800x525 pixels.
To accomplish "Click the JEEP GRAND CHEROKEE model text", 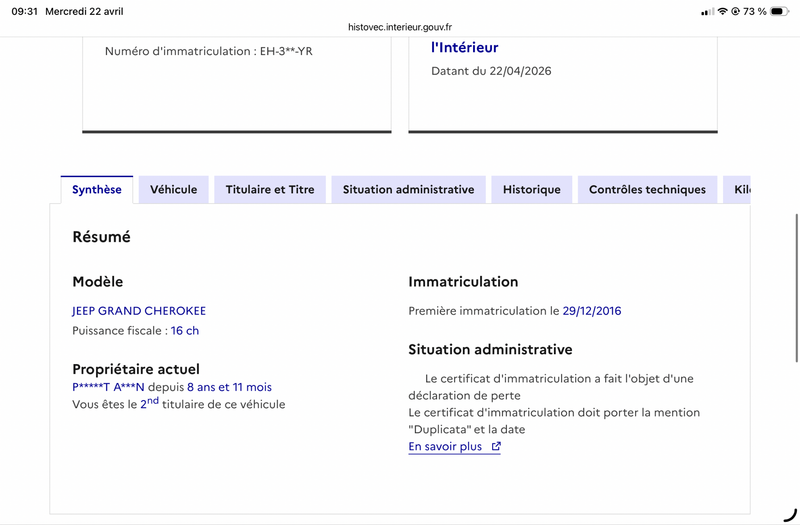I will tap(139, 311).
